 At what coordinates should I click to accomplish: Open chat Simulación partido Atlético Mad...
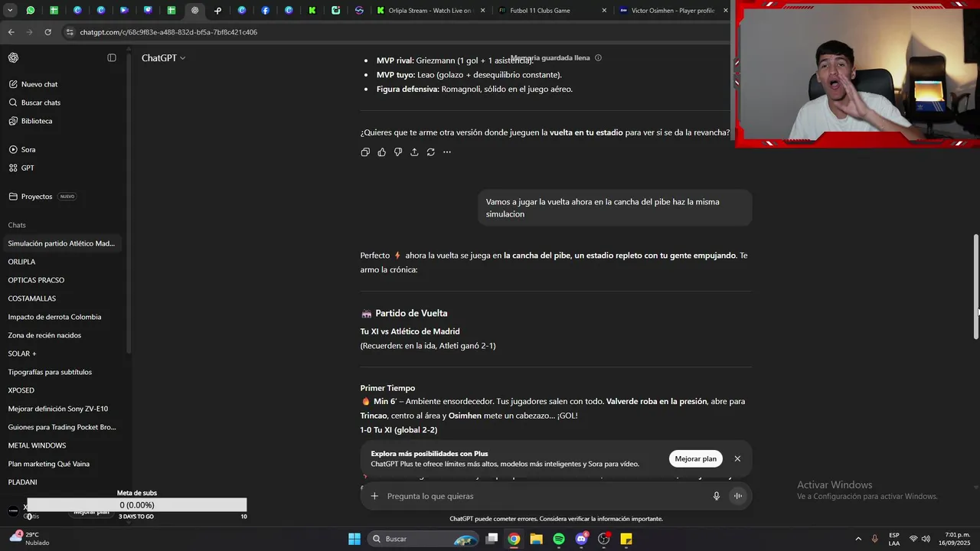coord(61,243)
